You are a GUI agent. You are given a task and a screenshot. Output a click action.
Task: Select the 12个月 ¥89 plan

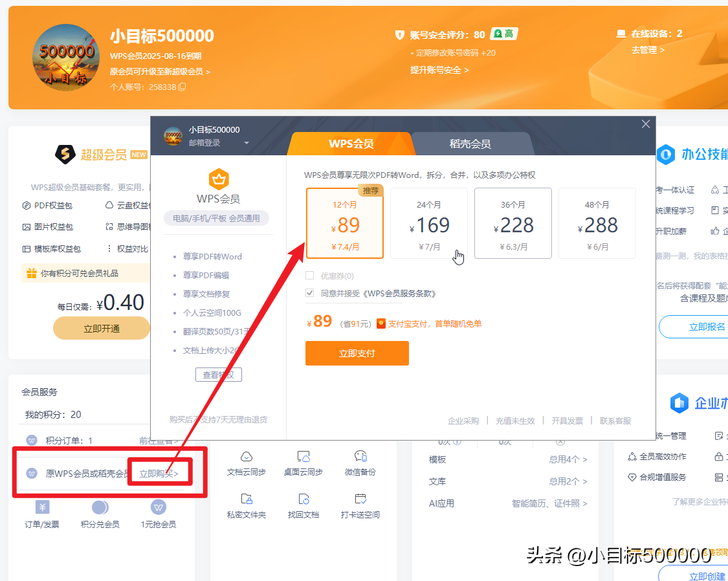[x=344, y=223]
